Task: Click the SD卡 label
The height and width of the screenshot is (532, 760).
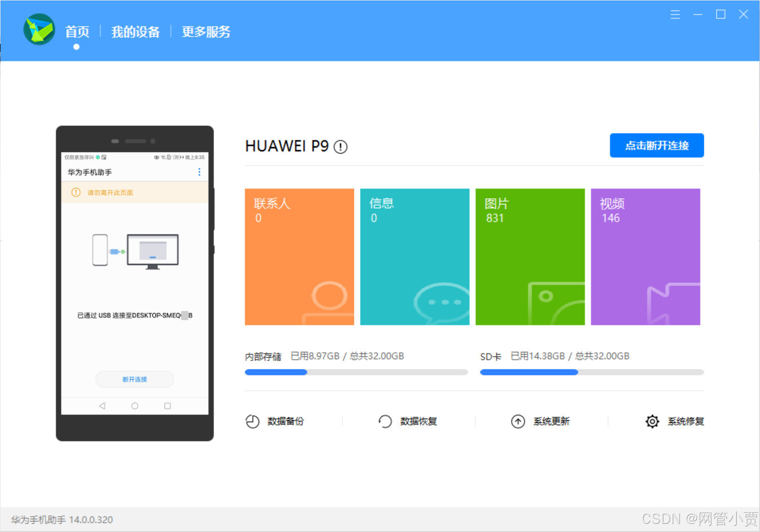Action: tap(491, 357)
